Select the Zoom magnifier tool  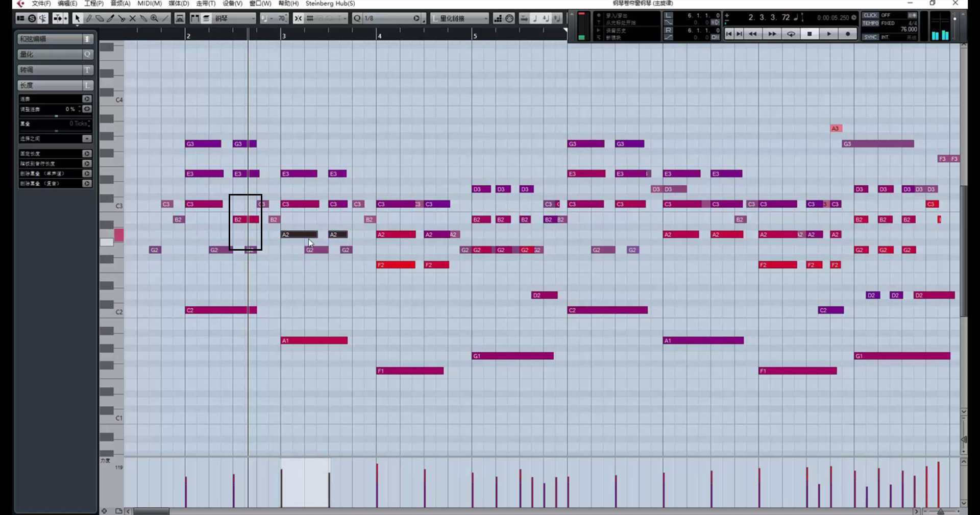(x=154, y=18)
